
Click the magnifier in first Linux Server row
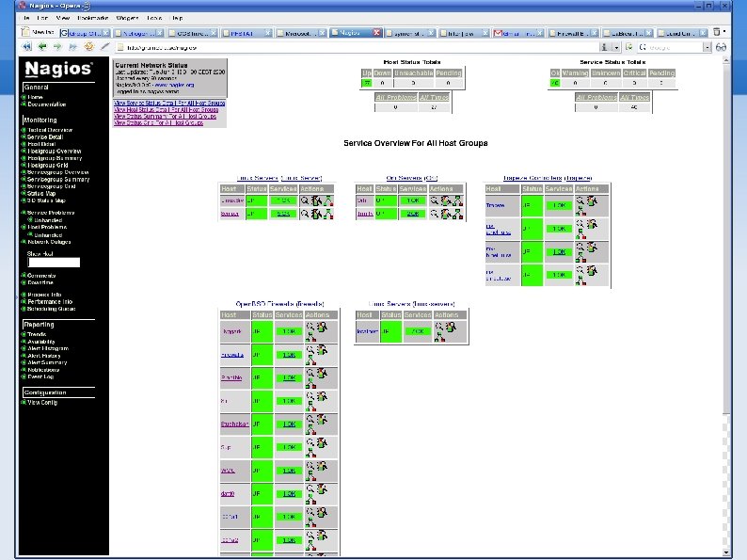[x=305, y=200]
